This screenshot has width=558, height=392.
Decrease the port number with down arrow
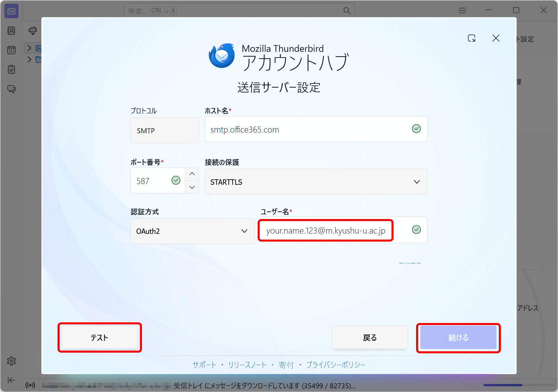coord(192,187)
